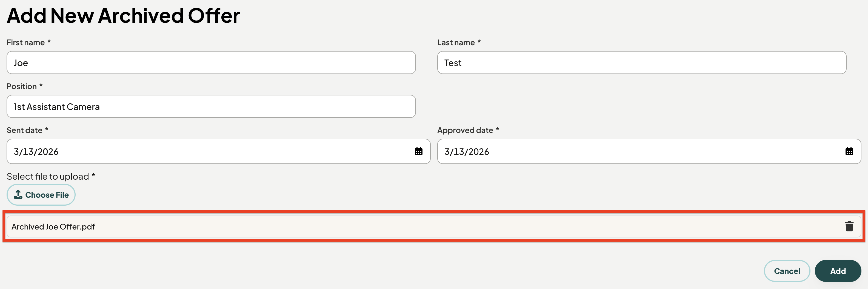Click the Approved date value 3/13/2026
868x289 pixels.
(467, 152)
